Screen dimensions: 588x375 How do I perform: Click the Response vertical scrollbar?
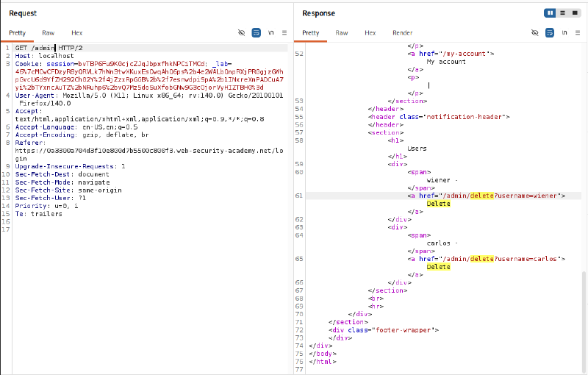click(x=584, y=322)
